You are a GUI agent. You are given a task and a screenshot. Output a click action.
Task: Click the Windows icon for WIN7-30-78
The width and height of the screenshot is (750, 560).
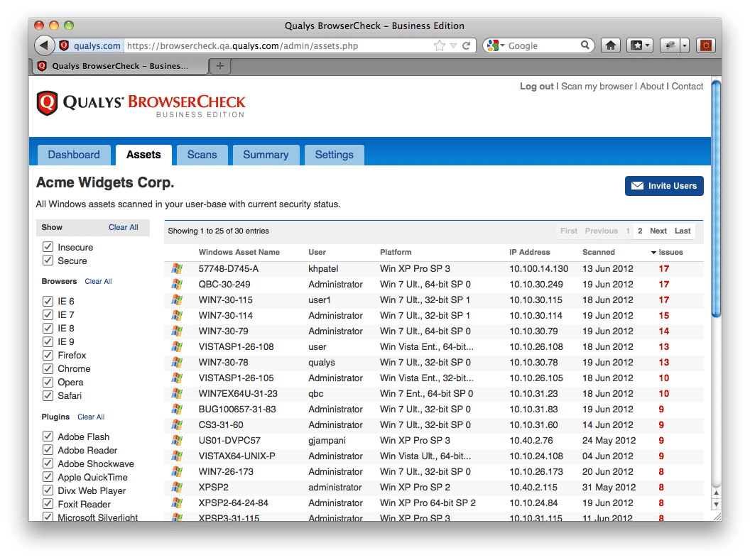[x=177, y=362]
